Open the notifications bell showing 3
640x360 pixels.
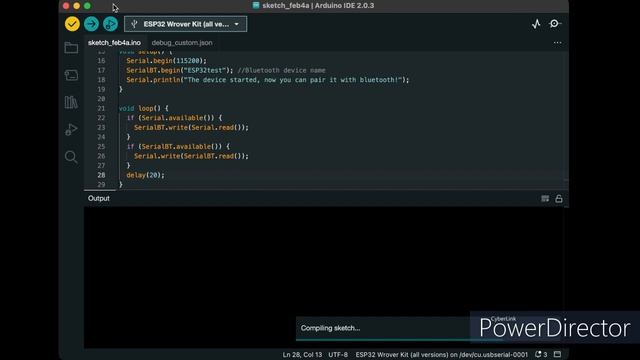click(541, 355)
